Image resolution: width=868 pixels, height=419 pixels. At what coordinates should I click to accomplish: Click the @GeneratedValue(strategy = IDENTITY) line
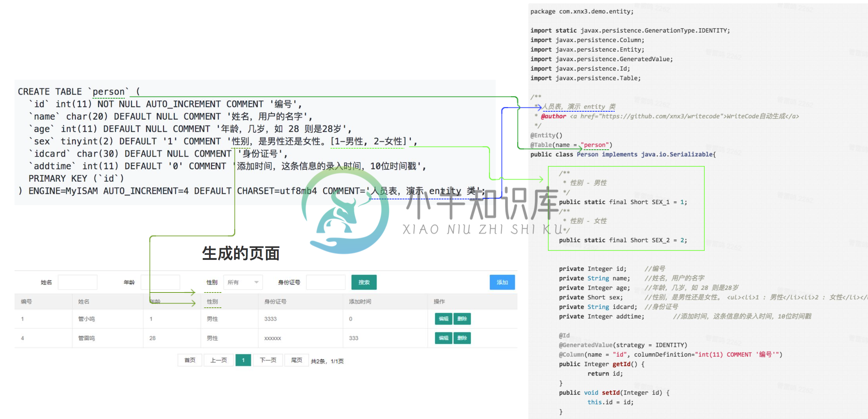pyautogui.click(x=623, y=345)
